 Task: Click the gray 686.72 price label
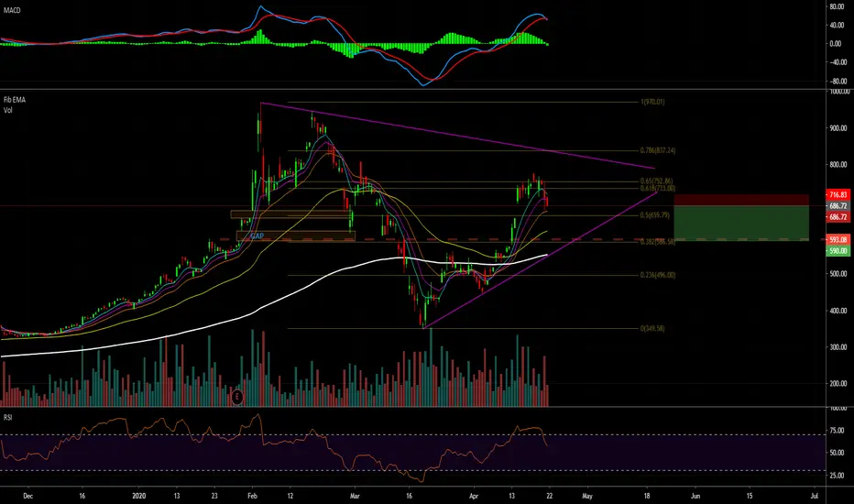(x=838, y=206)
